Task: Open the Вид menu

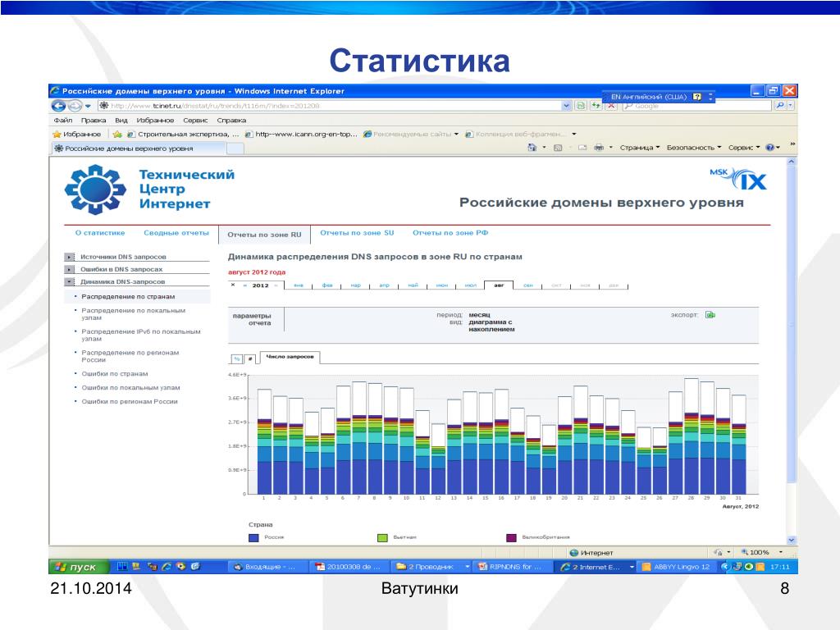Action: [x=121, y=120]
